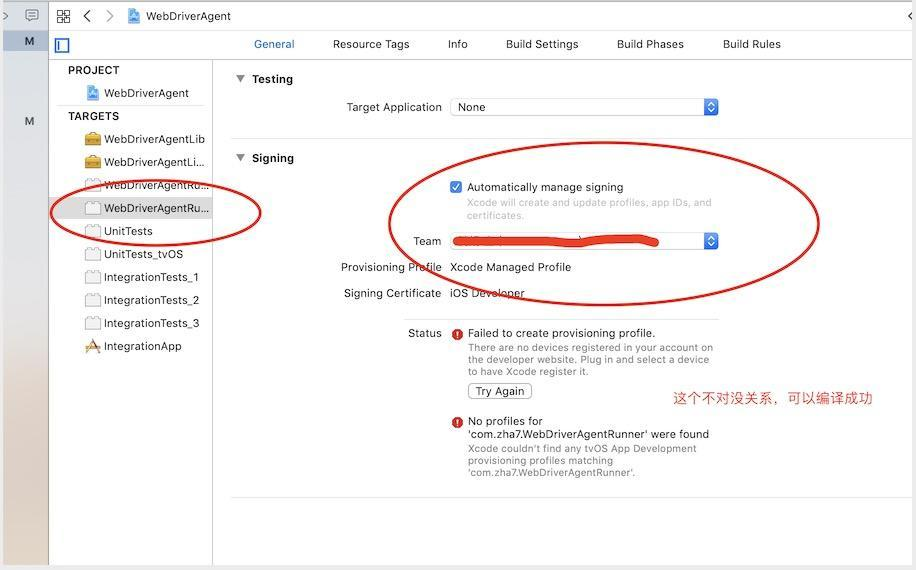The height and width of the screenshot is (570, 916).
Task: Open the Target Application dropdown
Action: click(584, 107)
